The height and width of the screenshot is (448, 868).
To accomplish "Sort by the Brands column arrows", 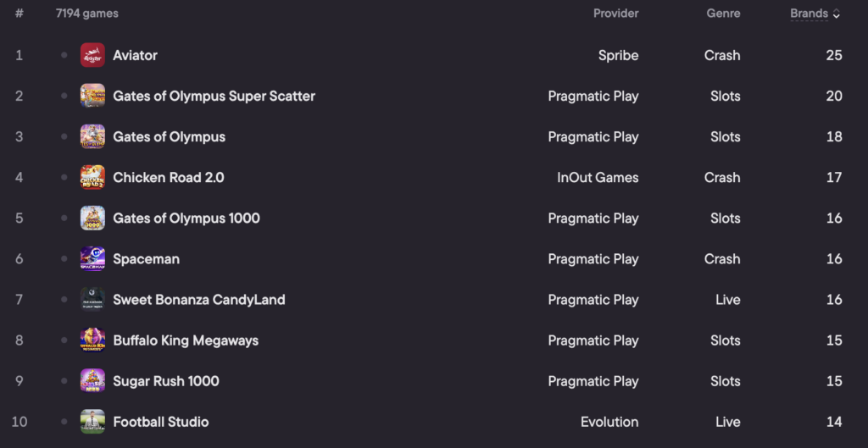I will click(x=837, y=14).
